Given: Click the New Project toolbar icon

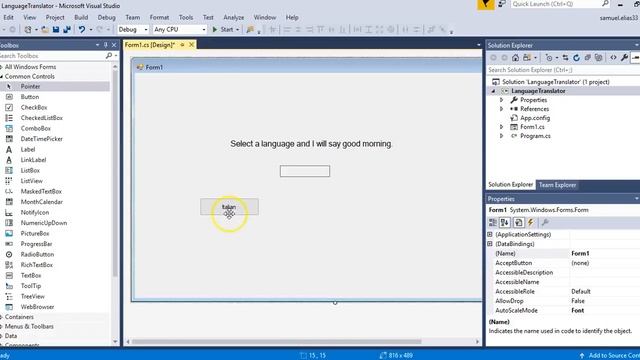Looking at the screenshot, I should (x=28, y=29).
